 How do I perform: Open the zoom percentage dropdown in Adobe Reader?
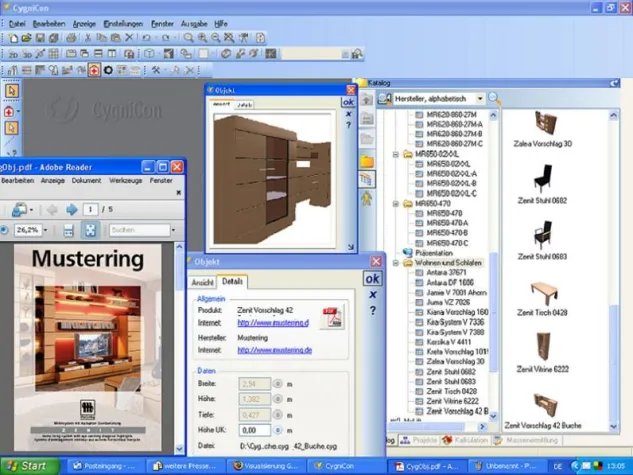coord(46,230)
